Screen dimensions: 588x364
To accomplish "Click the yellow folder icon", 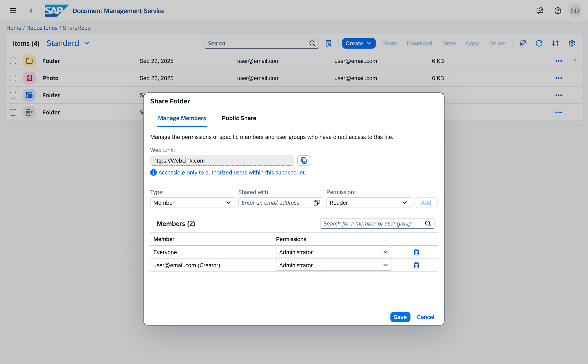I will click(29, 61).
